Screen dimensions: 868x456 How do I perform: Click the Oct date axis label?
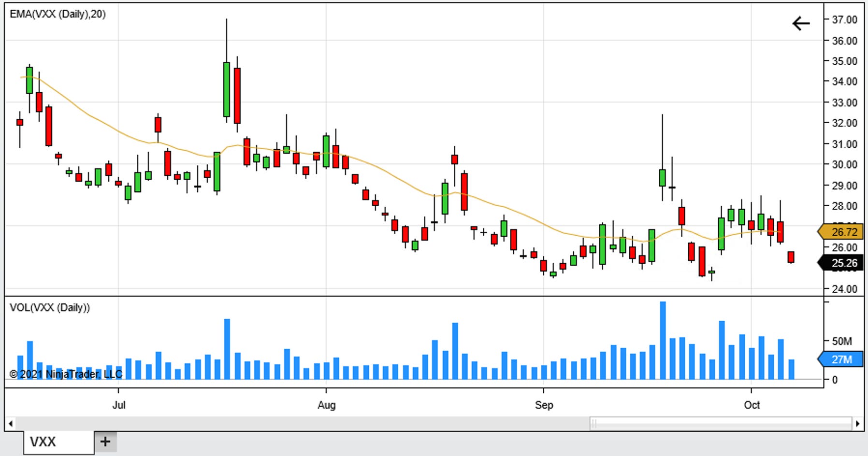click(x=752, y=405)
